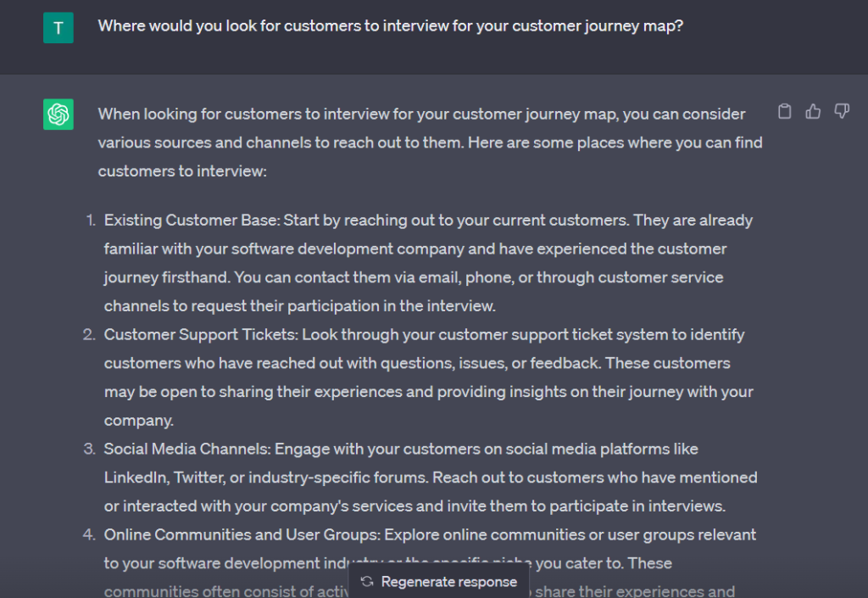Screen dimensions: 868x598
Task: Select the 'Existing Customer Base' list heading
Action: tap(191, 221)
